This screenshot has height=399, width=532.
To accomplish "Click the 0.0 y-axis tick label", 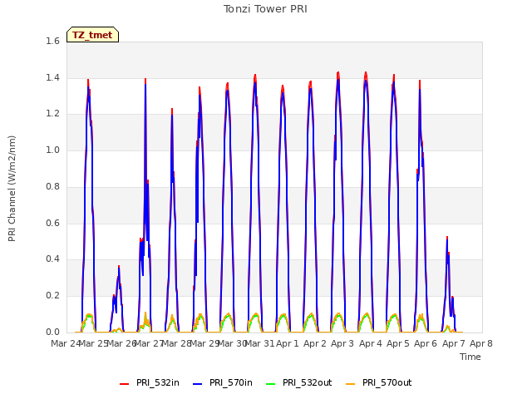I will (52, 332).
